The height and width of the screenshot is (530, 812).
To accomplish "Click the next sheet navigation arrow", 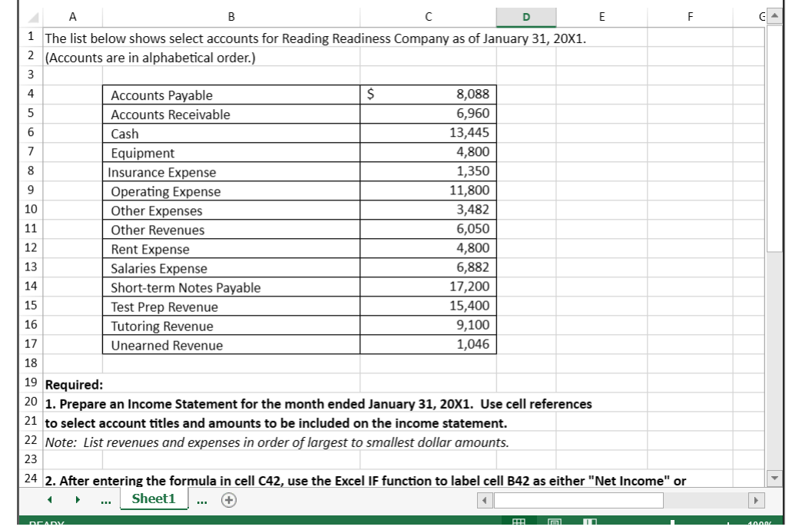I will coord(79,501).
